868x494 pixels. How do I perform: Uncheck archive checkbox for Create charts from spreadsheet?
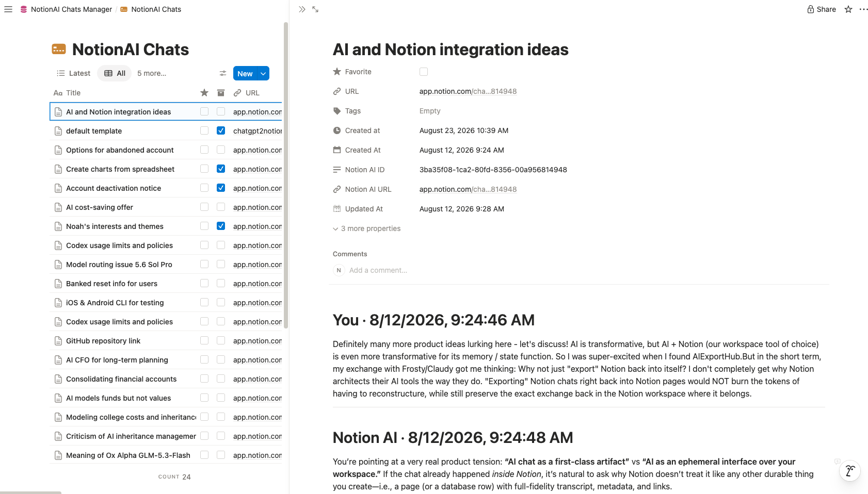click(x=221, y=169)
